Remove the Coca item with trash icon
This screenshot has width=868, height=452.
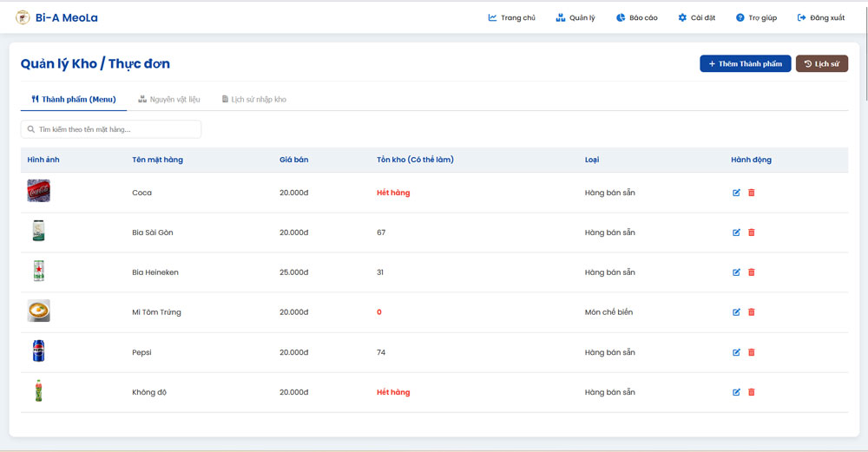point(752,193)
